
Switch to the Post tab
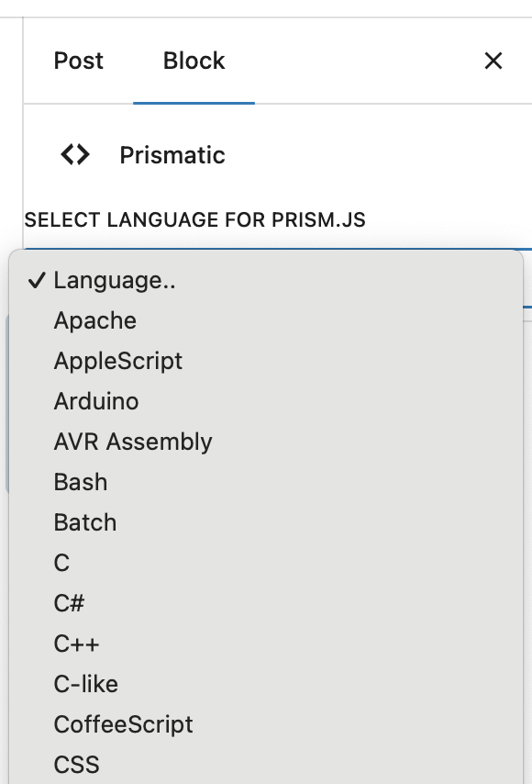(79, 61)
